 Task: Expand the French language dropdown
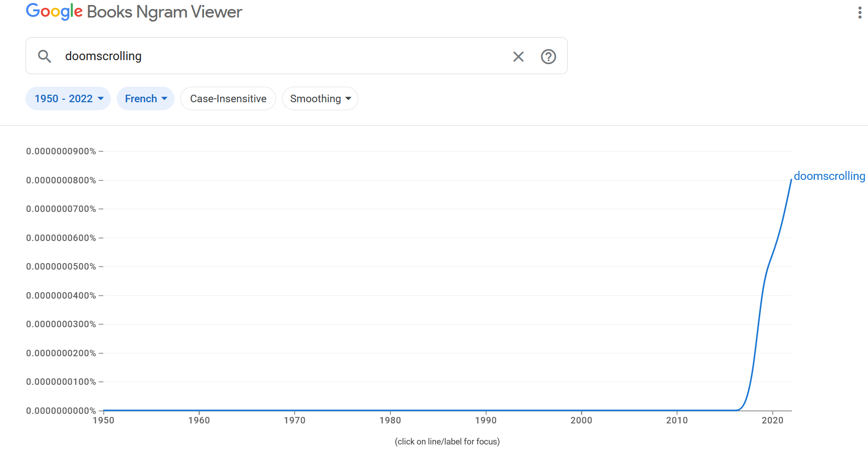pyautogui.click(x=145, y=99)
